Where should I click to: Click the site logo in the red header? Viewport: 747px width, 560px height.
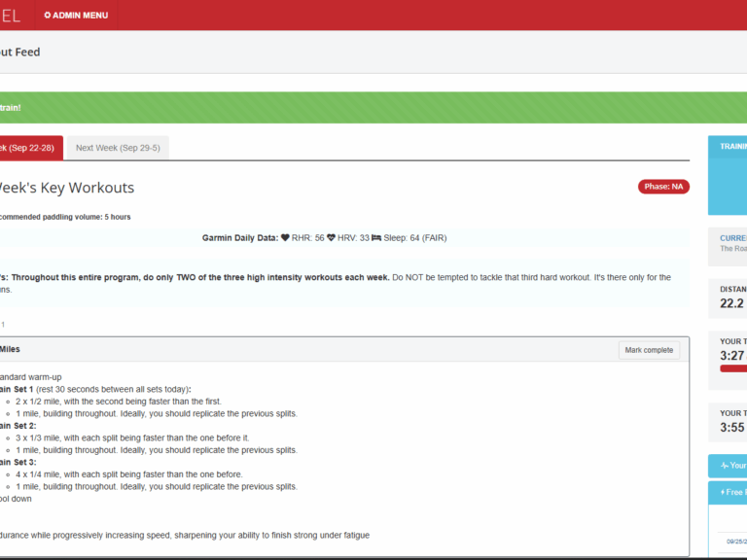click(10, 16)
